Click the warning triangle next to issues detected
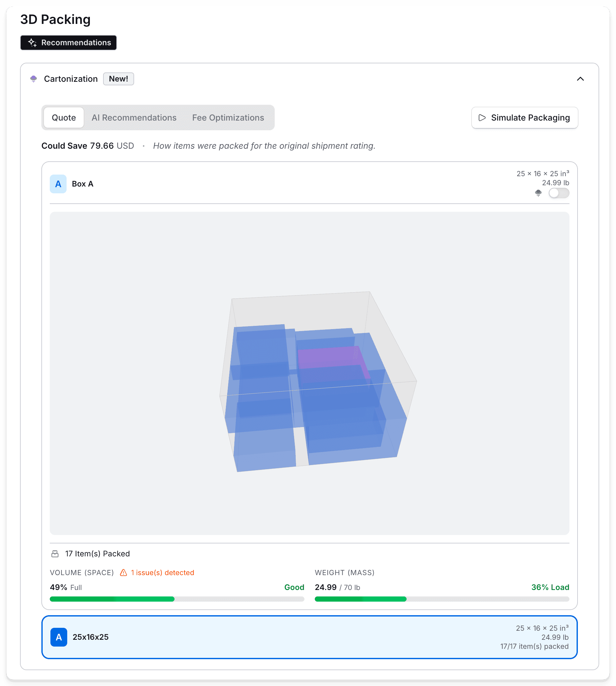 point(123,573)
